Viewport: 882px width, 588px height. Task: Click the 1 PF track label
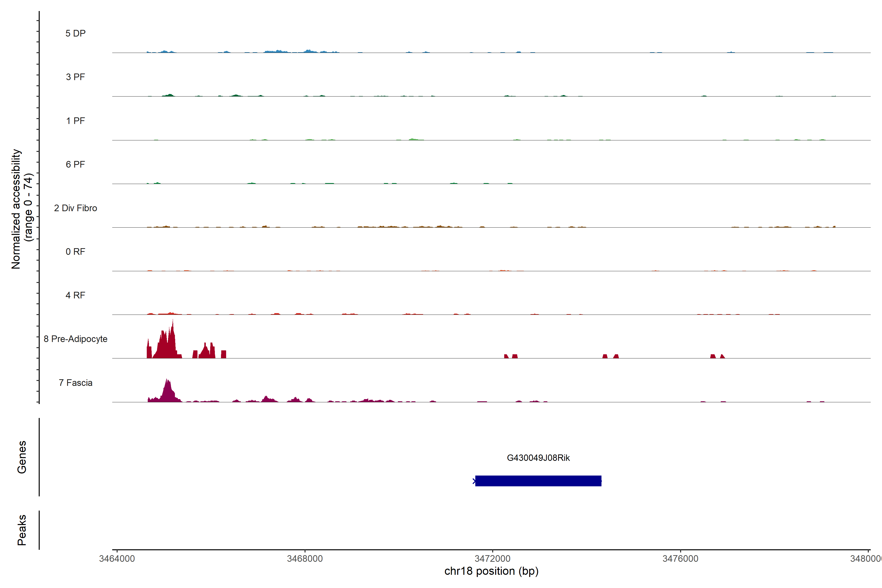pos(75,121)
